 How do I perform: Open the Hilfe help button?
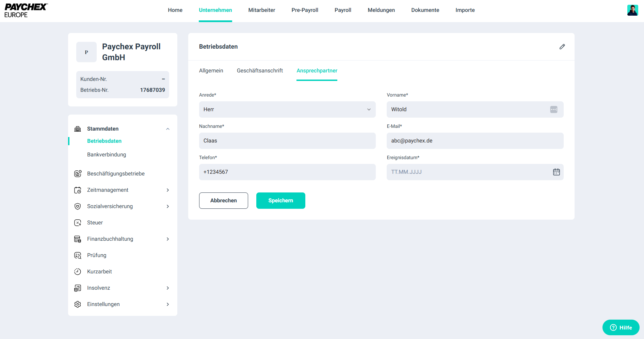click(621, 327)
